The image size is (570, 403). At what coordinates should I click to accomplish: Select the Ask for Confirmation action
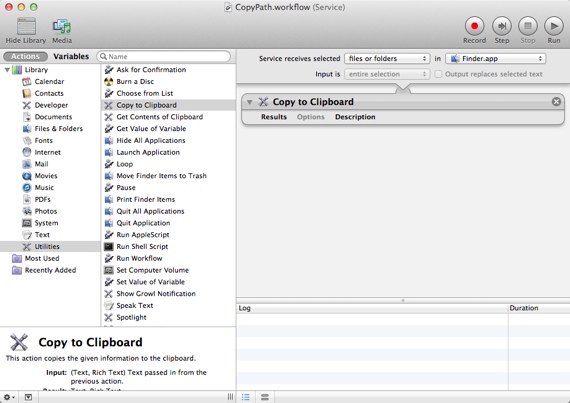tap(151, 70)
